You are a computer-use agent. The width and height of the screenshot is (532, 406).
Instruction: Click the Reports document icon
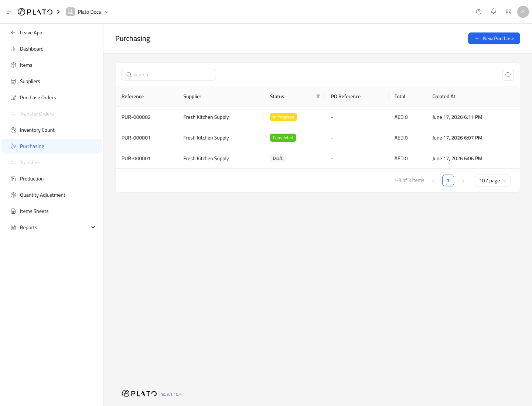click(x=13, y=227)
